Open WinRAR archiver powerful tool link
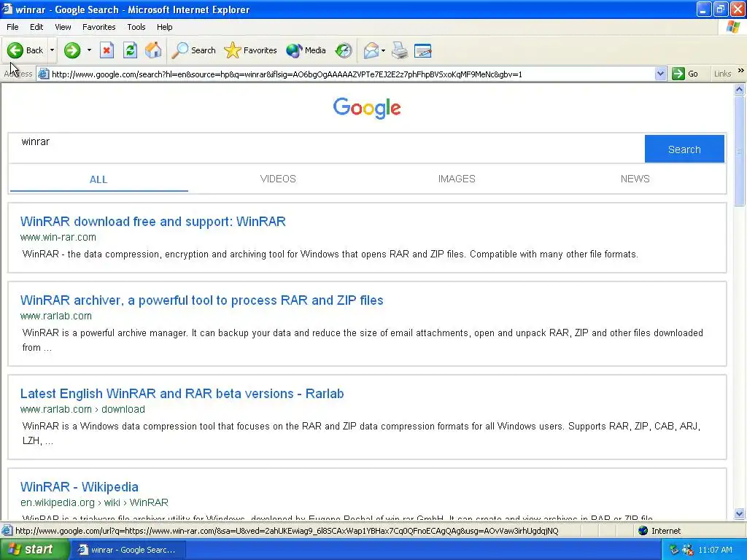The image size is (747, 560). [201, 300]
